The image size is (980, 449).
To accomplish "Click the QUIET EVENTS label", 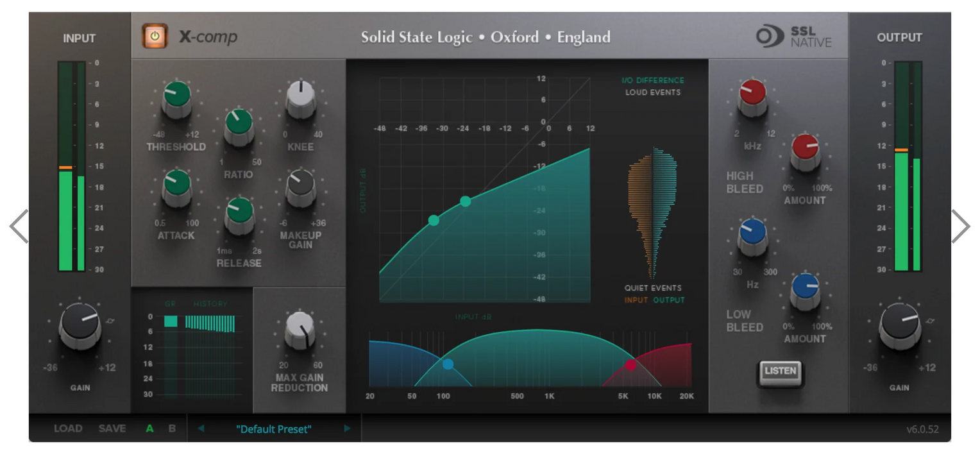I will (x=653, y=288).
